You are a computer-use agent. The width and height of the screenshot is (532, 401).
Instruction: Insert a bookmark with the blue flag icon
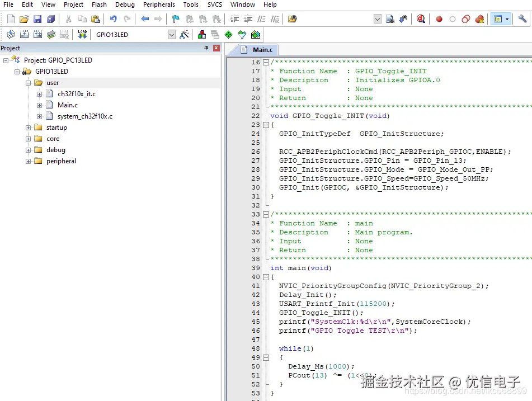coord(176,19)
